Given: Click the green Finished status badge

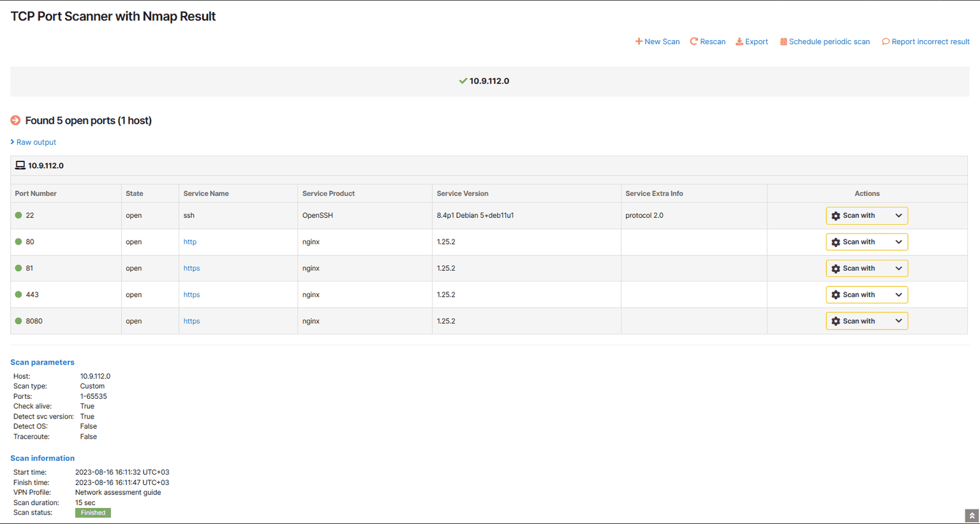Looking at the screenshot, I should click(x=93, y=513).
